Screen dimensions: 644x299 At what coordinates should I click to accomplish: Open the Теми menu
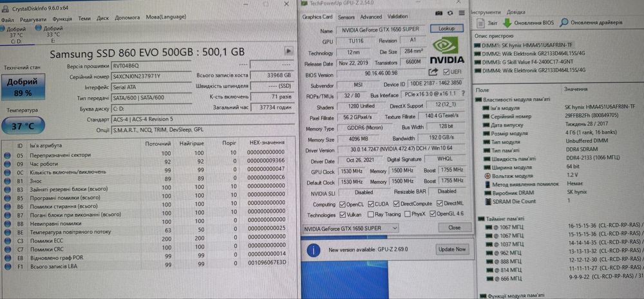(x=84, y=19)
